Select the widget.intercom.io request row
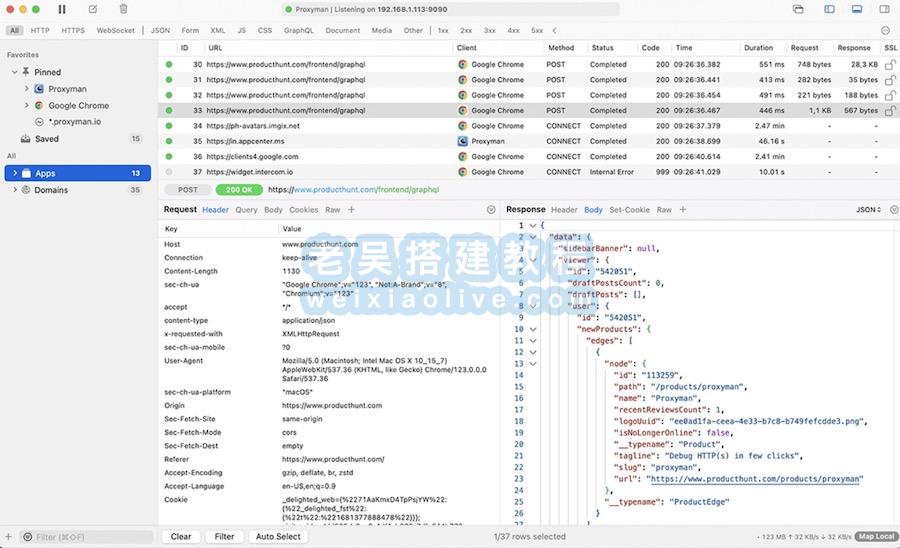Screen dimensions: 900x548 (529, 172)
